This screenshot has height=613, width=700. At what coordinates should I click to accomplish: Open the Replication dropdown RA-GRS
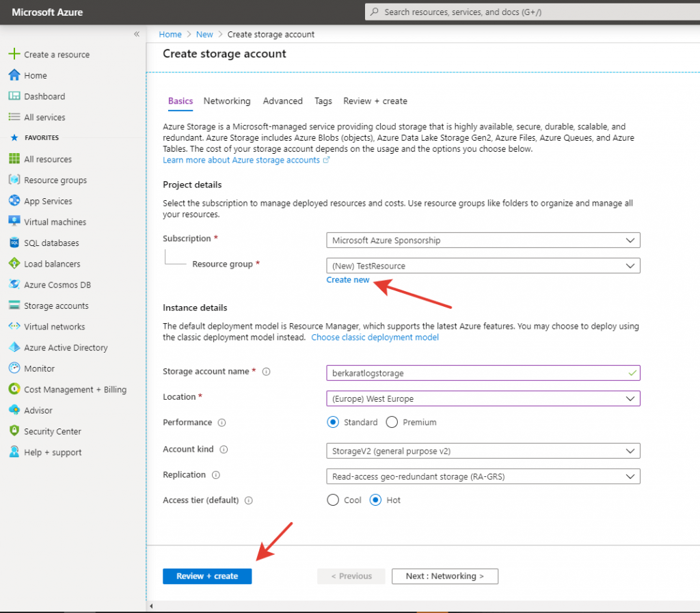[483, 476]
